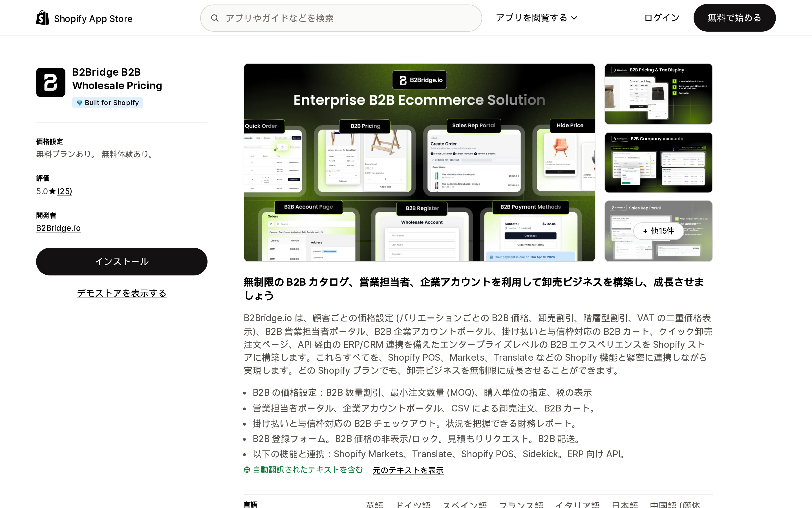
Task: Click 自動翻訳されたテキストを含む text
Action: (x=308, y=470)
